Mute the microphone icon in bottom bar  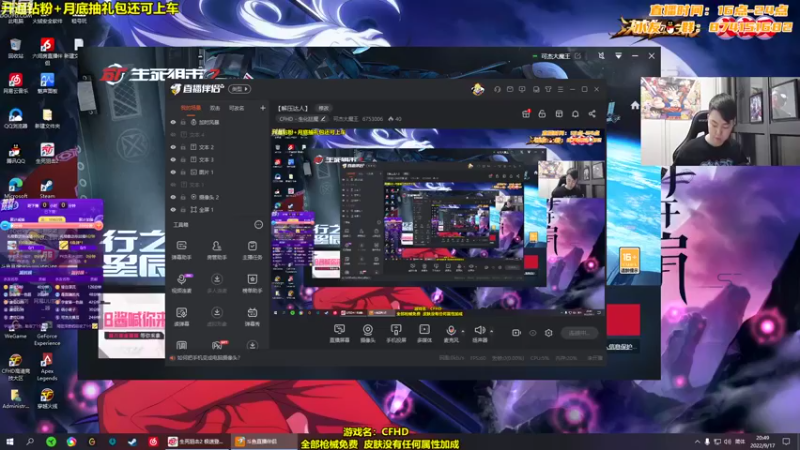(451, 331)
